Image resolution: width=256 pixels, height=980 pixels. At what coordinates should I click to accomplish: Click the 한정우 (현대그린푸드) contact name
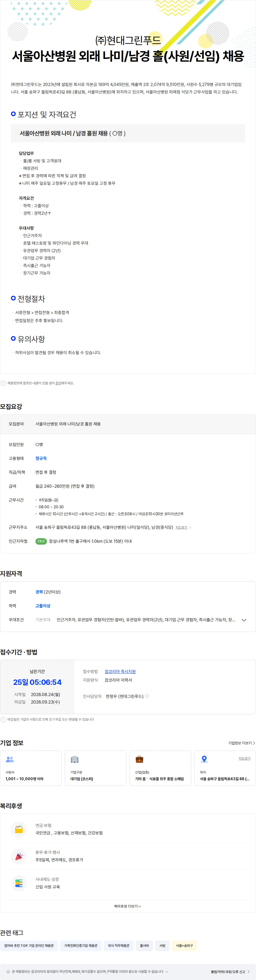125,696
